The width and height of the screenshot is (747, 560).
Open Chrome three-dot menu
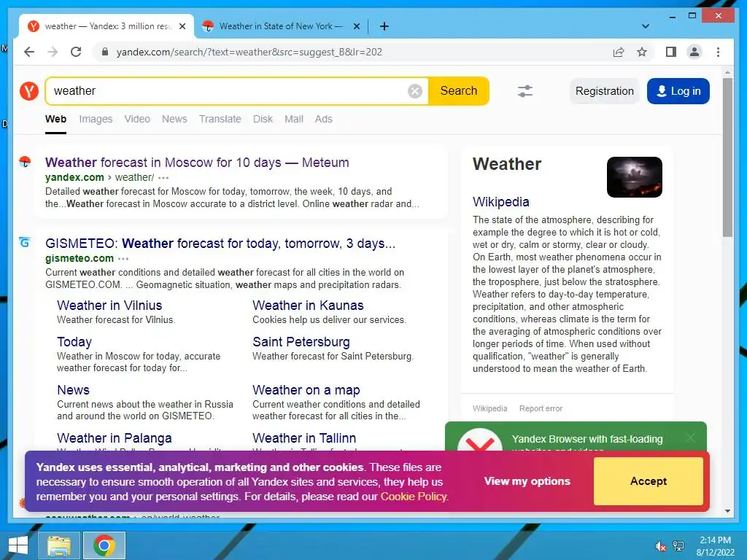click(718, 52)
